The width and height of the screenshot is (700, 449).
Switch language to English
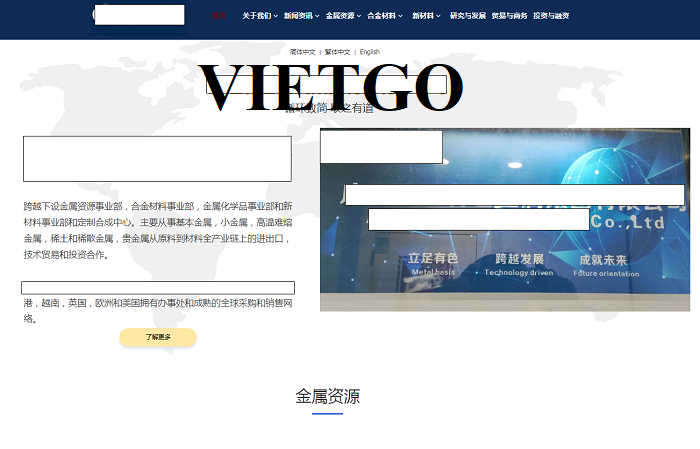point(370,52)
